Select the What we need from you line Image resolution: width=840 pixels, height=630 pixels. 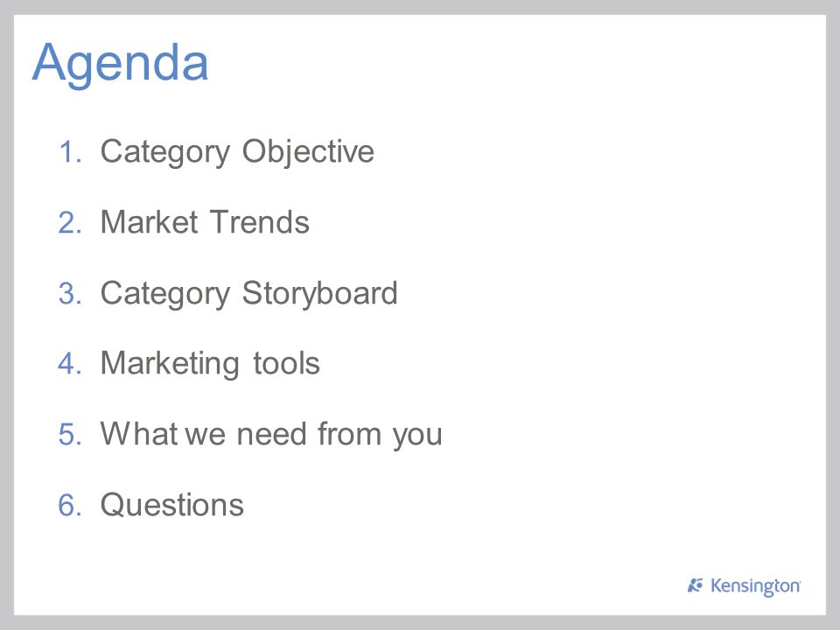point(271,435)
